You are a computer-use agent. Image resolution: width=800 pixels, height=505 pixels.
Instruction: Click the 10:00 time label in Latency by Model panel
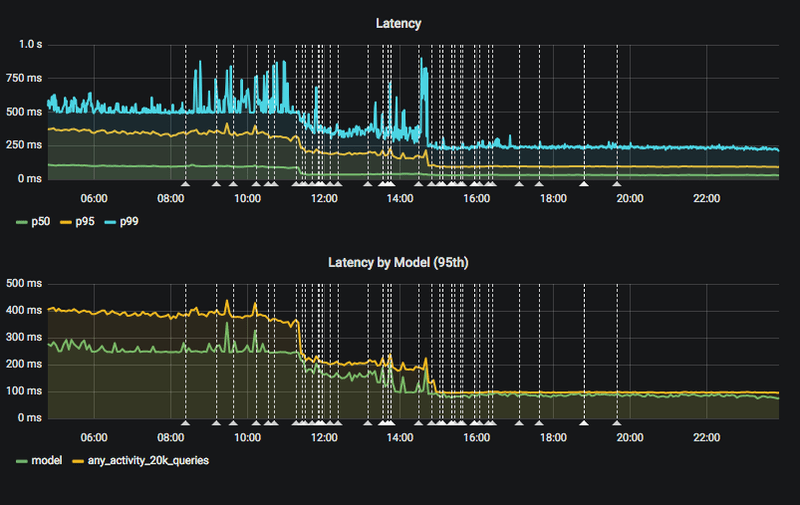pyautogui.click(x=247, y=438)
